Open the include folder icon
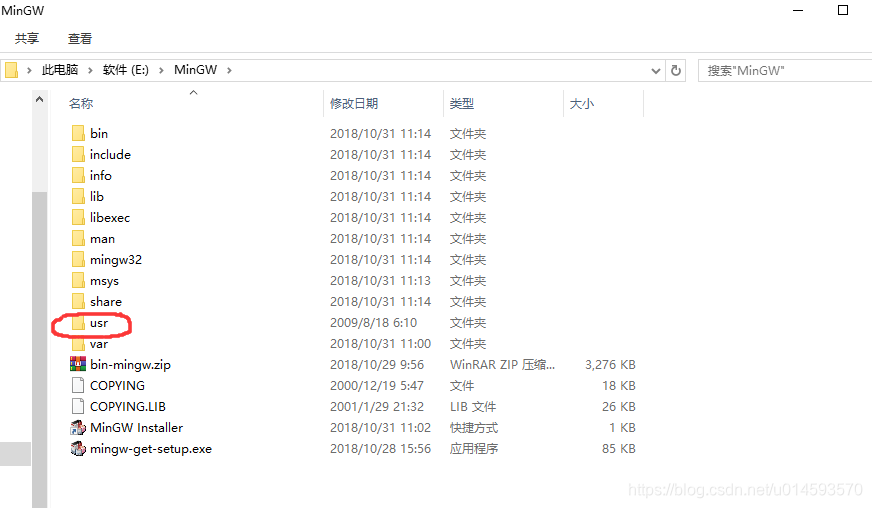872x508 pixels. 78,155
